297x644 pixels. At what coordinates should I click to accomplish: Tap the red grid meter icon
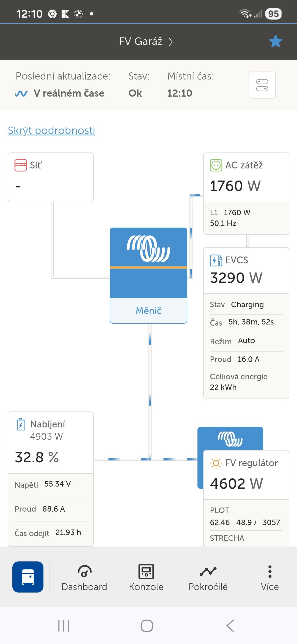tap(21, 165)
